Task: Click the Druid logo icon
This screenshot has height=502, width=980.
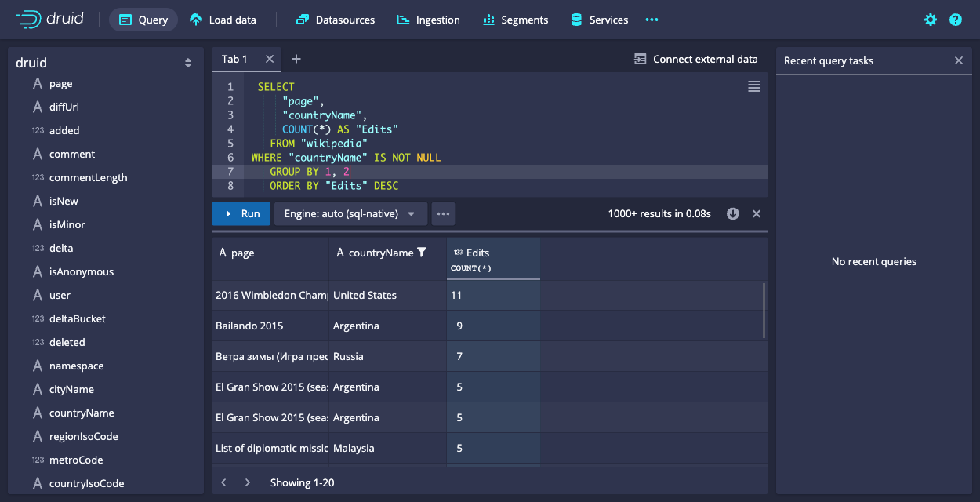Action: click(x=29, y=20)
